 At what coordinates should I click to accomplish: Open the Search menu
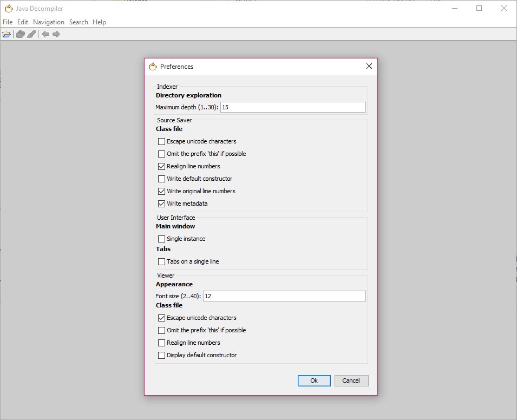[79, 22]
